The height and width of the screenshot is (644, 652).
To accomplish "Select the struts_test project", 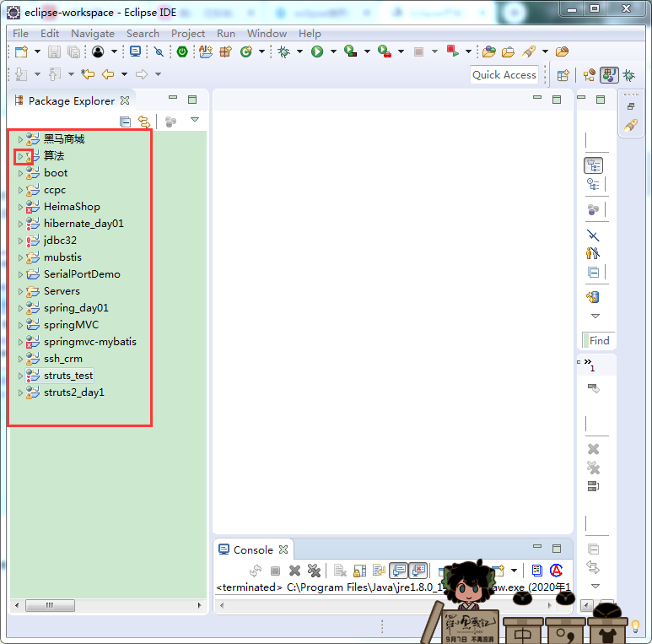I will [68, 376].
